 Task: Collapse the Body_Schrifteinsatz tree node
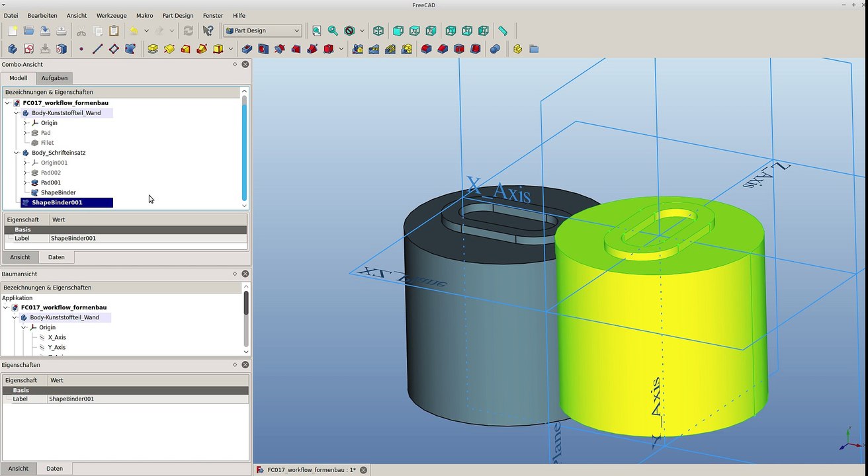pyautogui.click(x=17, y=153)
